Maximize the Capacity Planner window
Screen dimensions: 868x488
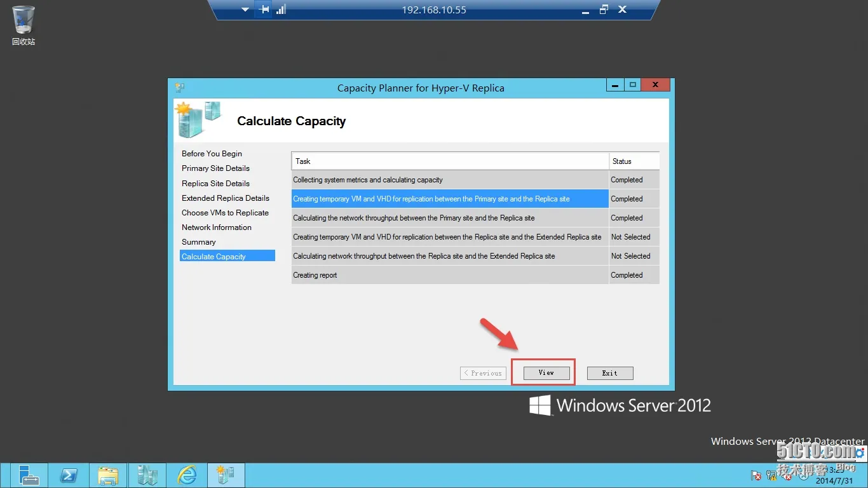tap(633, 85)
